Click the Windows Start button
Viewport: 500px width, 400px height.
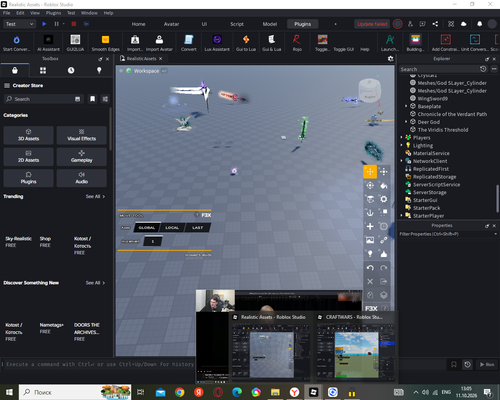[x=9, y=392]
